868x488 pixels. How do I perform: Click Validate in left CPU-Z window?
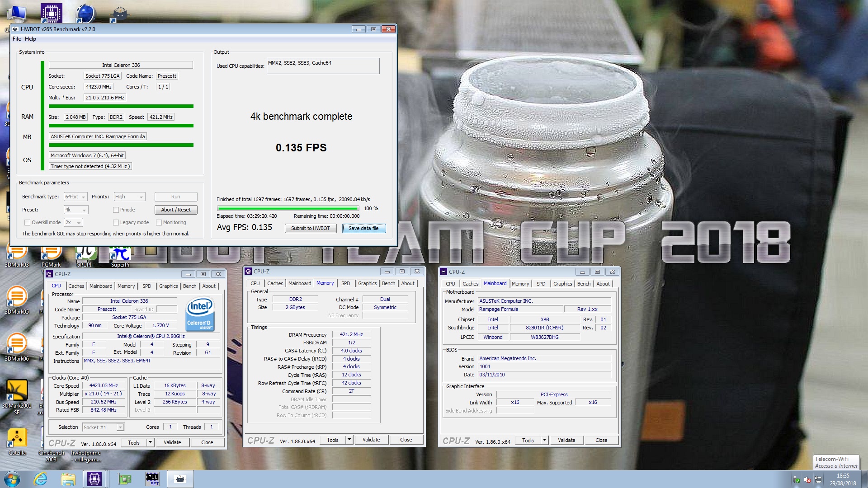point(172,442)
